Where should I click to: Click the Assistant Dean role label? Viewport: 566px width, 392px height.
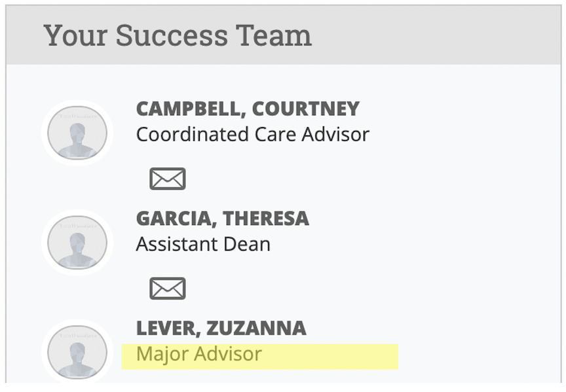[x=203, y=244]
